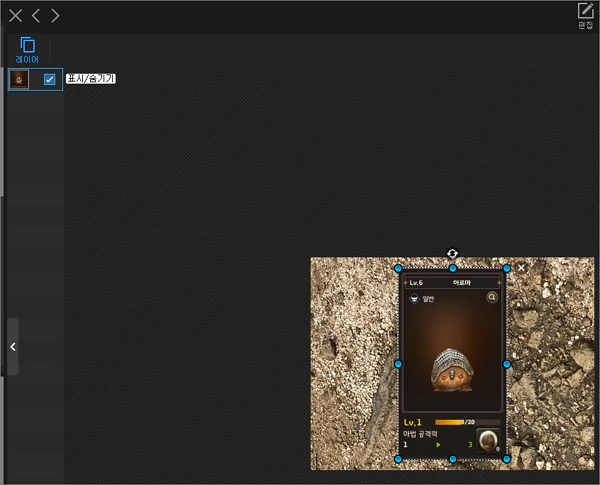Click the bottom-right resize handle

click(x=507, y=459)
